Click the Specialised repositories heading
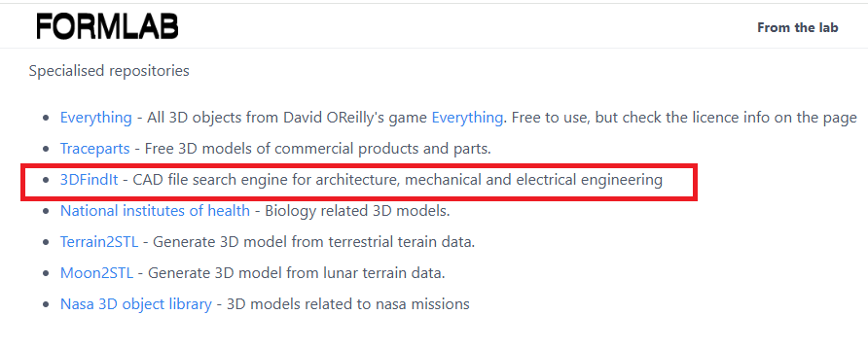 tap(109, 71)
